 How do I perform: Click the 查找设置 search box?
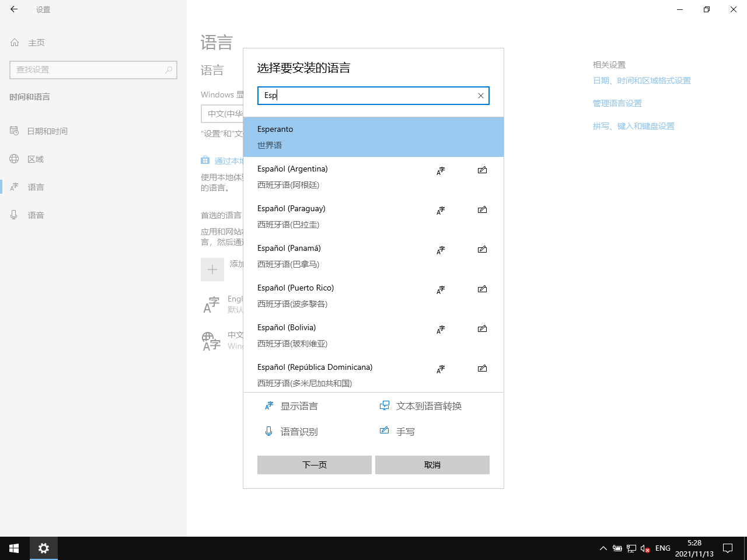tap(88, 69)
